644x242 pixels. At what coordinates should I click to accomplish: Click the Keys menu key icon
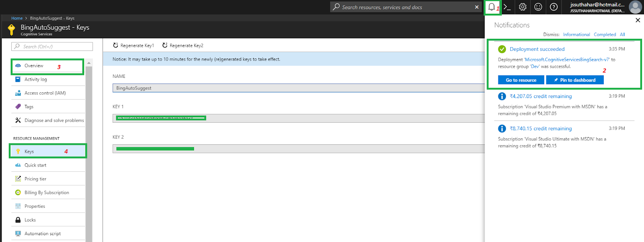18,151
